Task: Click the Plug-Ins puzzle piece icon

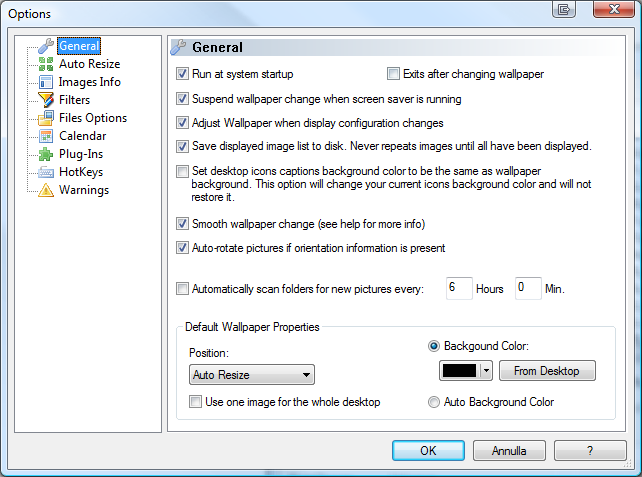Action: (46, 154)
